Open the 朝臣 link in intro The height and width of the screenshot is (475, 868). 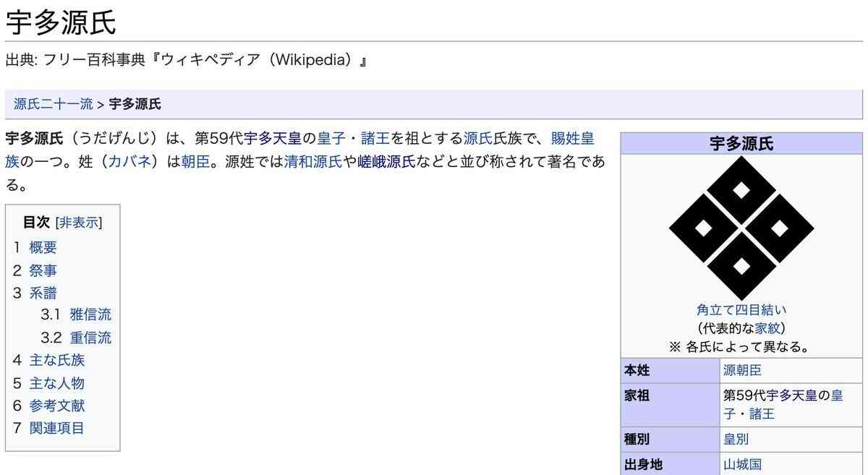click(195, 161)
